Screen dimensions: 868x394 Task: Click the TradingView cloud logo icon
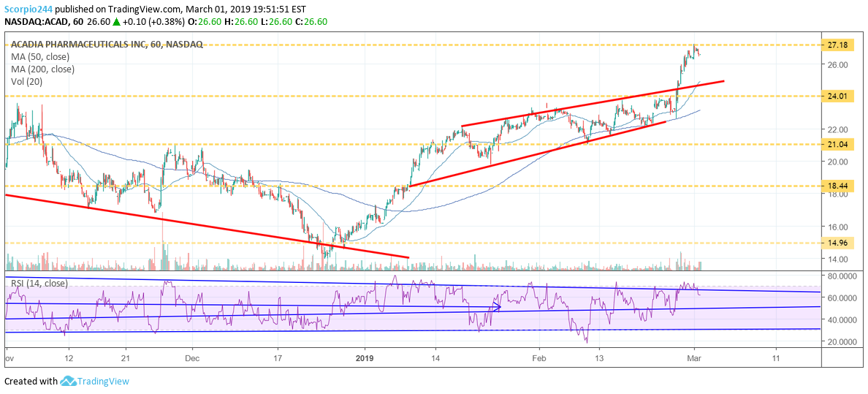(x=69, y=381)
